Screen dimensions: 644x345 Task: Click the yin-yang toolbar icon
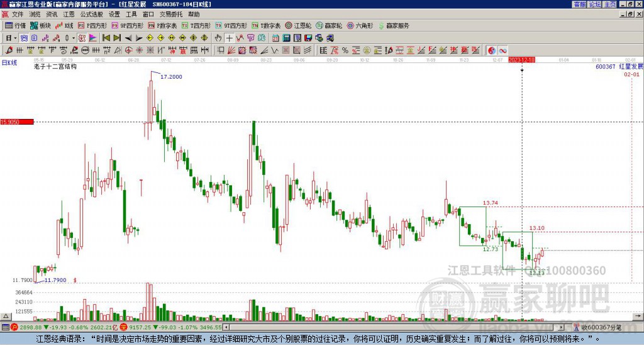click(x=492, y=50)
